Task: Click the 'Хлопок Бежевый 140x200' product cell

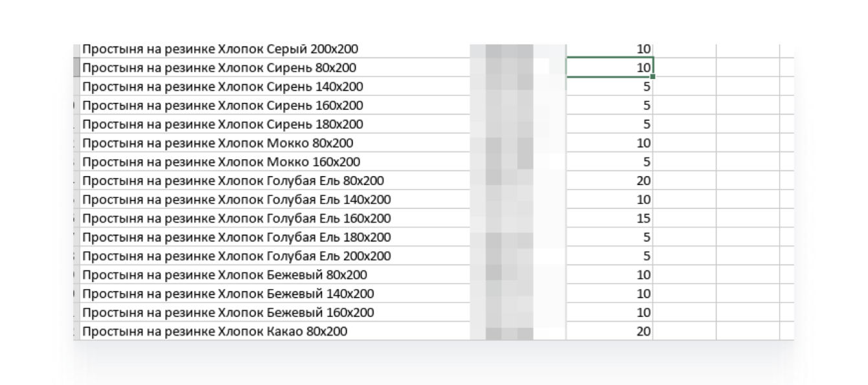Action: [x=228, y=294]
